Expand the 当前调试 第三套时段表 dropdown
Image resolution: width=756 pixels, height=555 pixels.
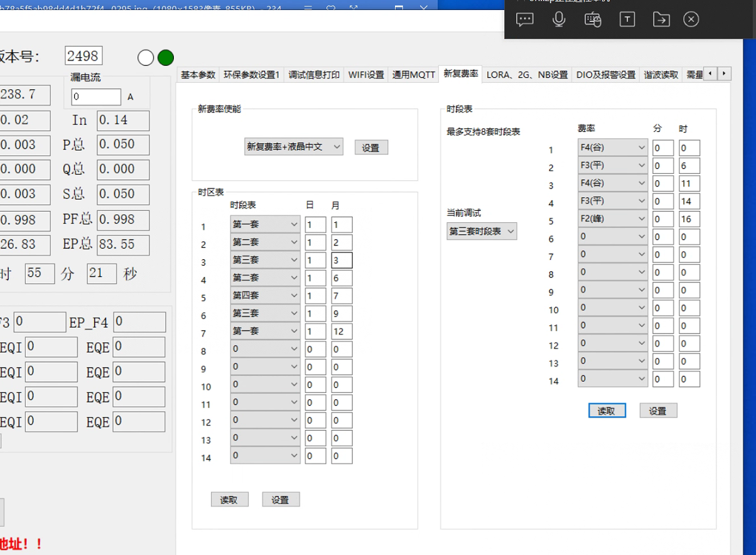[482, 231]
